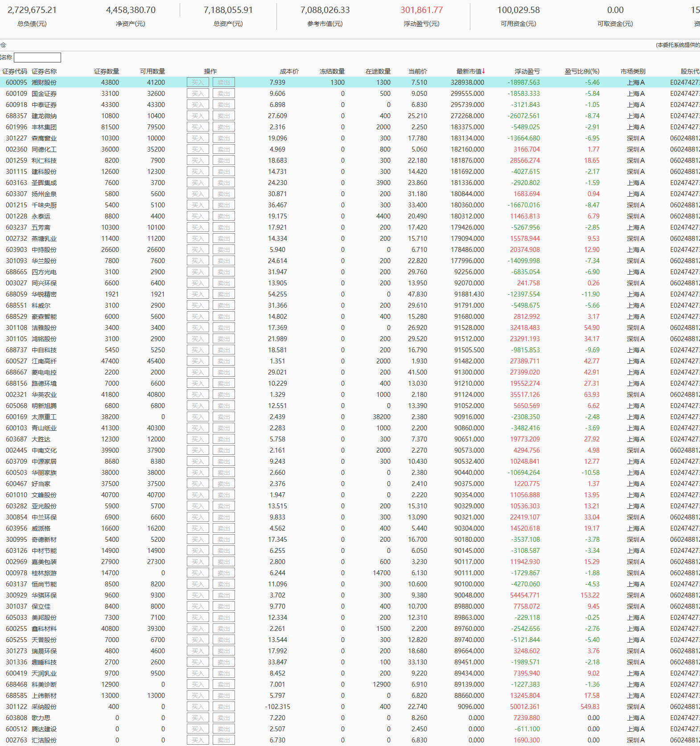
Task: Sell 江南高纤 with its 卖出 button
Action: click(224, 361)
